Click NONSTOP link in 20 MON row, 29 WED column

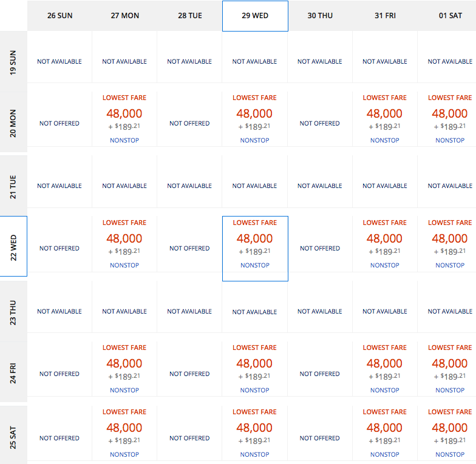[255, 140]
